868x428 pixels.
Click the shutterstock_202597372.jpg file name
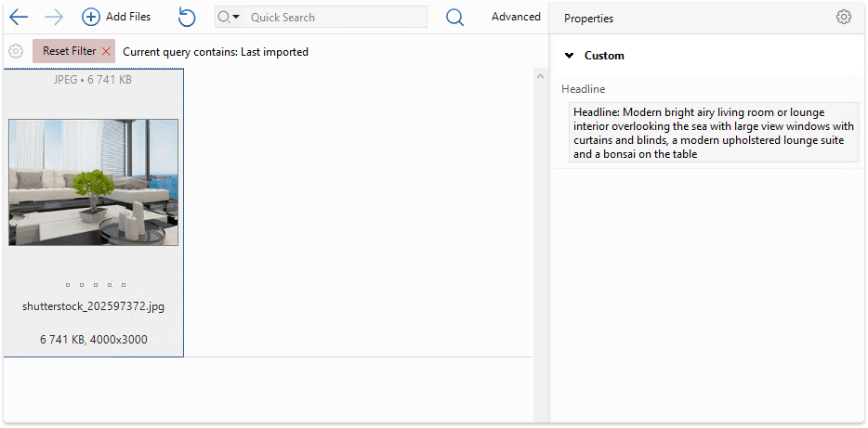(93, 306)
